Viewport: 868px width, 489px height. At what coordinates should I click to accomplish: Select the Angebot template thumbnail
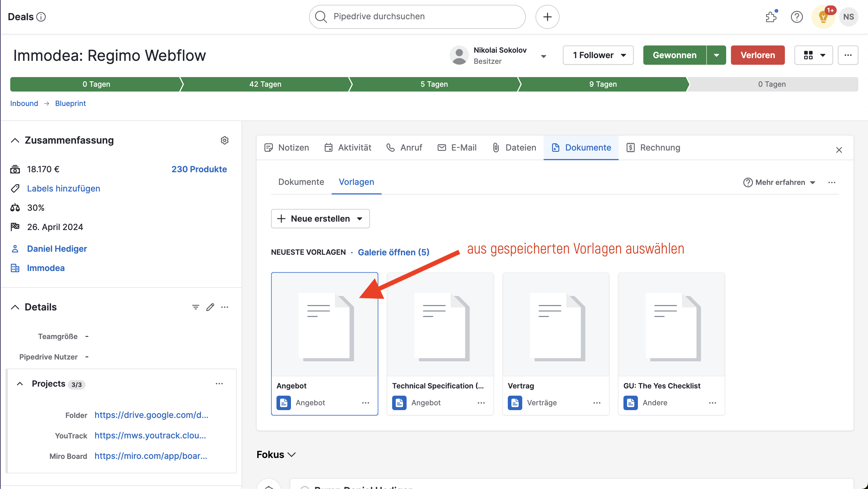pyautogui.click(x=324, y=325)
